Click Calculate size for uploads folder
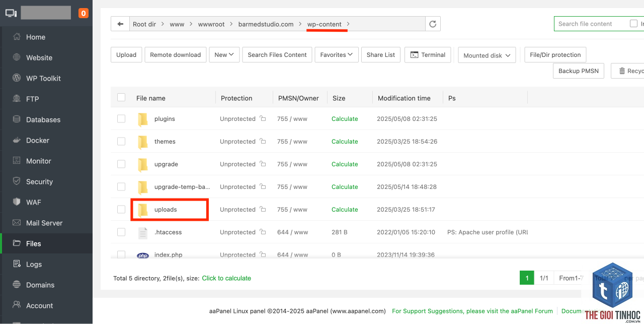Image resolution: width=644 pixels, height=324 pixels. (x=345, y=210)
